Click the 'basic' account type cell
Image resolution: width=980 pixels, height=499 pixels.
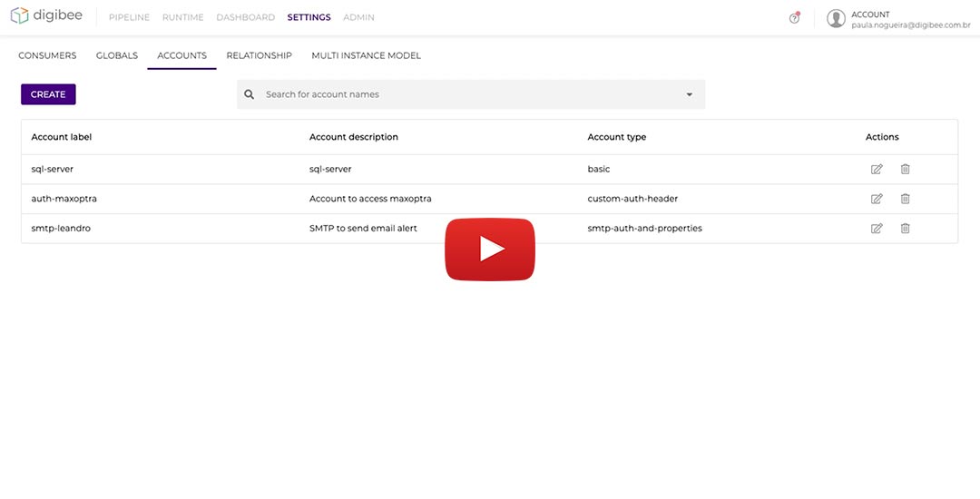point(599,170)
